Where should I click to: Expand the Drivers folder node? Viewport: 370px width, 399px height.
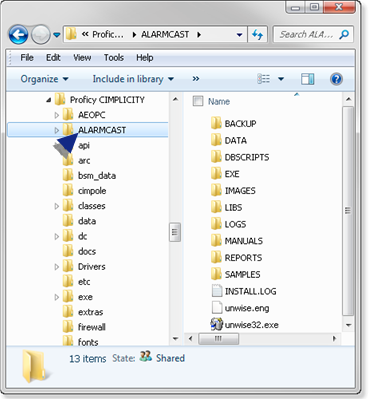[56, 267]
